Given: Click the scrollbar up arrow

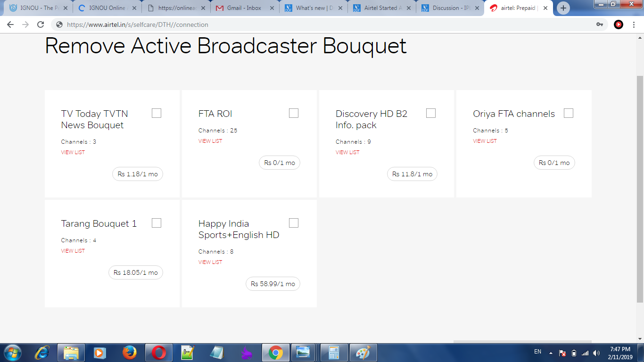Looking at the screenshot, I should pyautogui.click(x=640, y=37).
